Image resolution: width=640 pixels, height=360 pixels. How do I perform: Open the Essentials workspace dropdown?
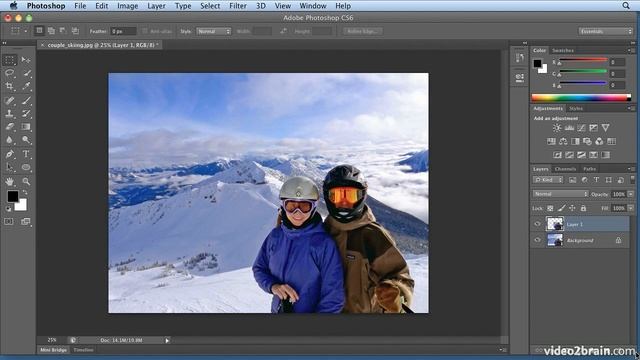605,31
